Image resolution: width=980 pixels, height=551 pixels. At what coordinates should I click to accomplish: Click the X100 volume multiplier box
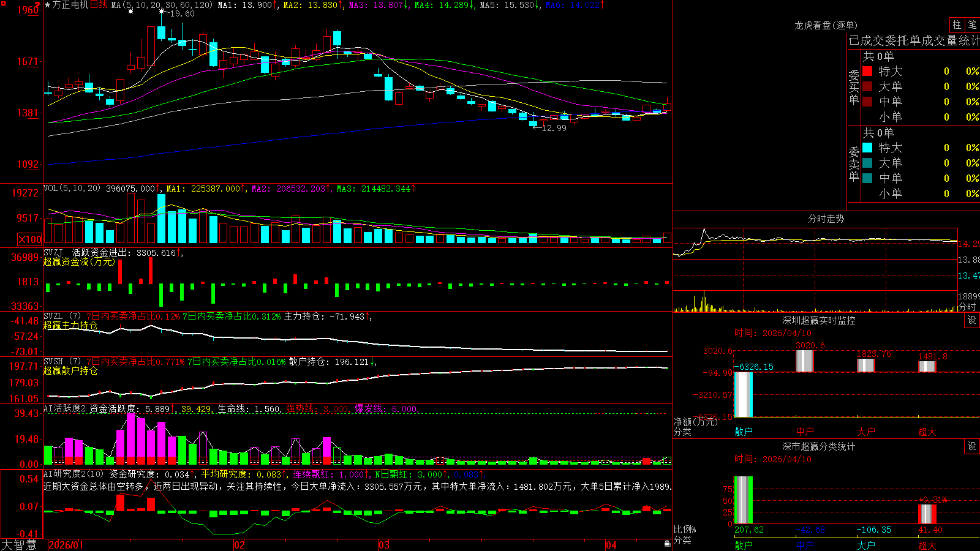(30, 239)
